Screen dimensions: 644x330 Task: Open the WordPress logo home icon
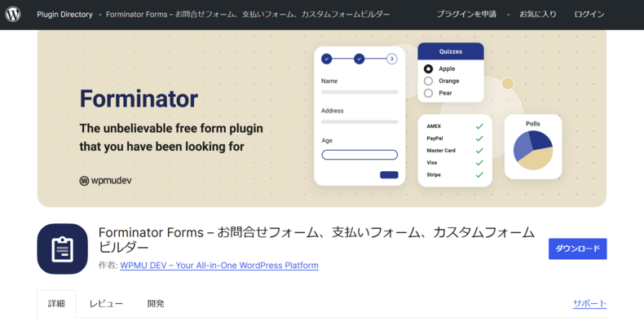point(13,15)
